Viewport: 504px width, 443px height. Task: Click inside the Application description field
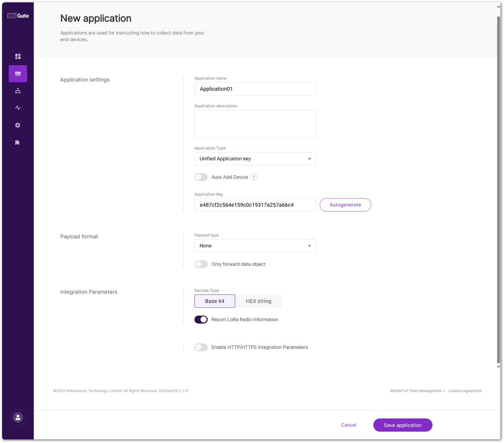pos(255,124)
